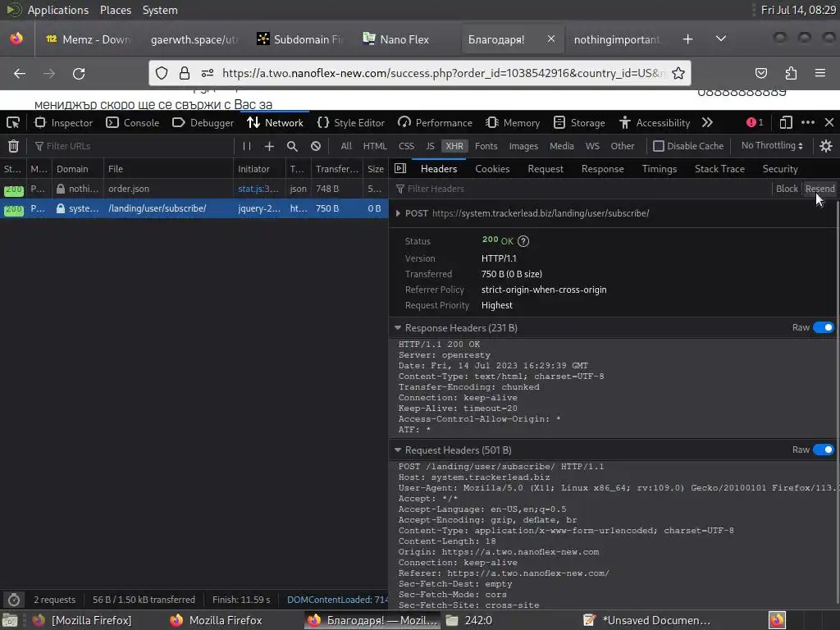Switch to Stack Trace tab
The height and width of the screenshot is (630, 840).
pos(719,169)
